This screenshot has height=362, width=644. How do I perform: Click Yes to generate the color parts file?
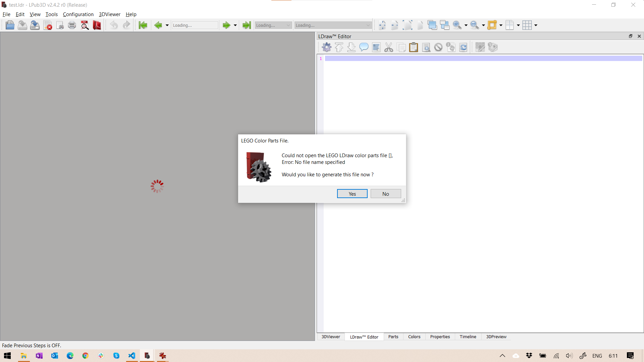coord(352,194)
